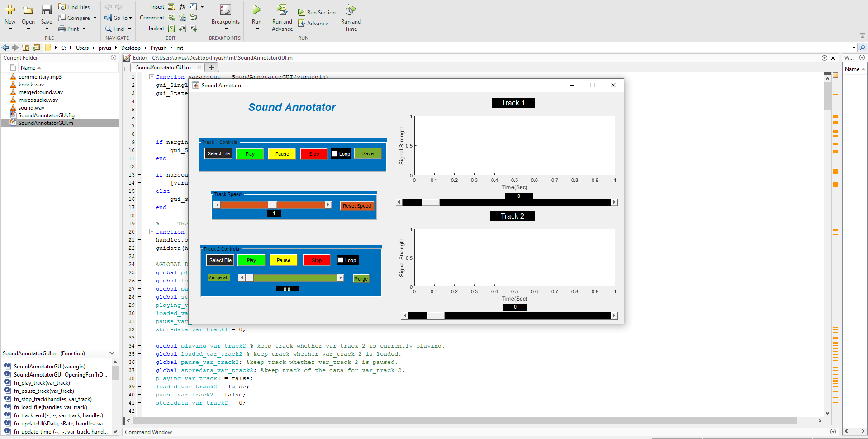Screen dimensions: 868x439
Task: Expand the Compare dropdown arrow
Action: [x=95, y=18]
